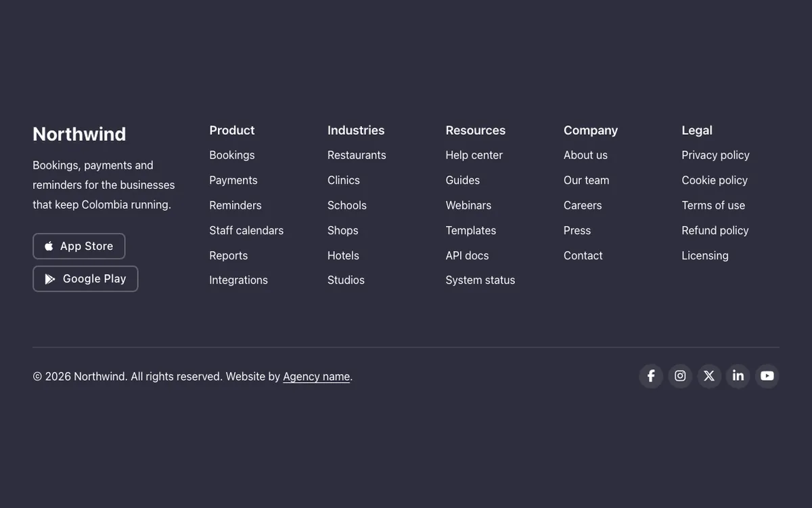This screenshot has width=812, height=508.
Task: Open the Payments product link
Action: pyautogui.click(x=233, y=180)
